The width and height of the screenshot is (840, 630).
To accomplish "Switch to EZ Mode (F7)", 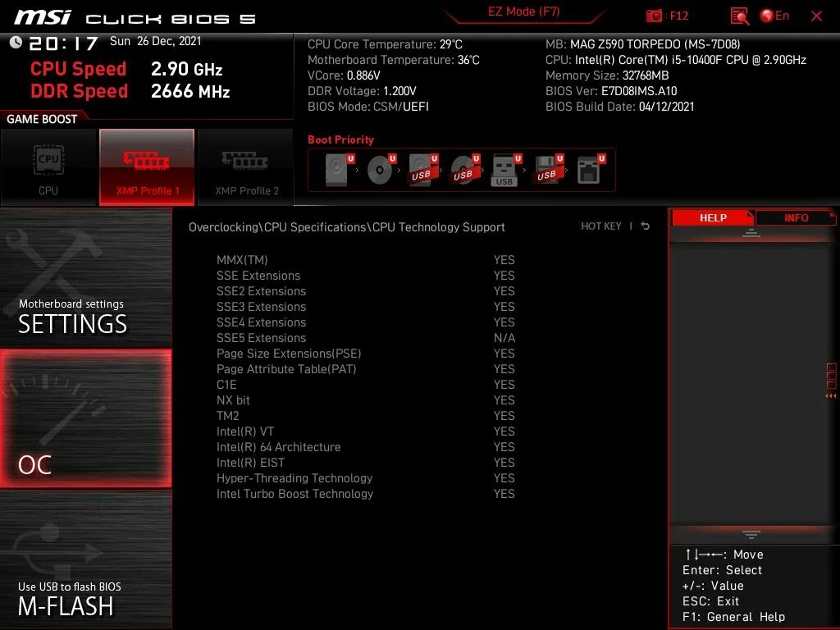I will [523, 11].
